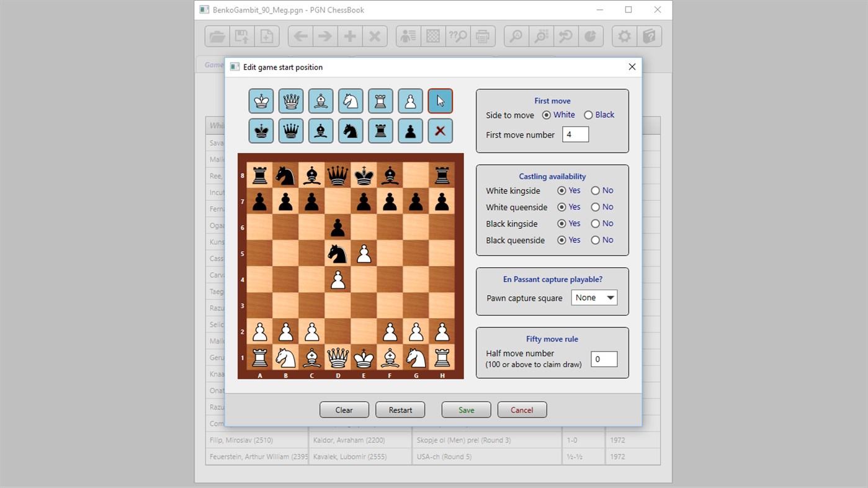Open the Pawn capture square dropdown
Image resolution: width=868 pixels, height=488 pixels.
594,297
